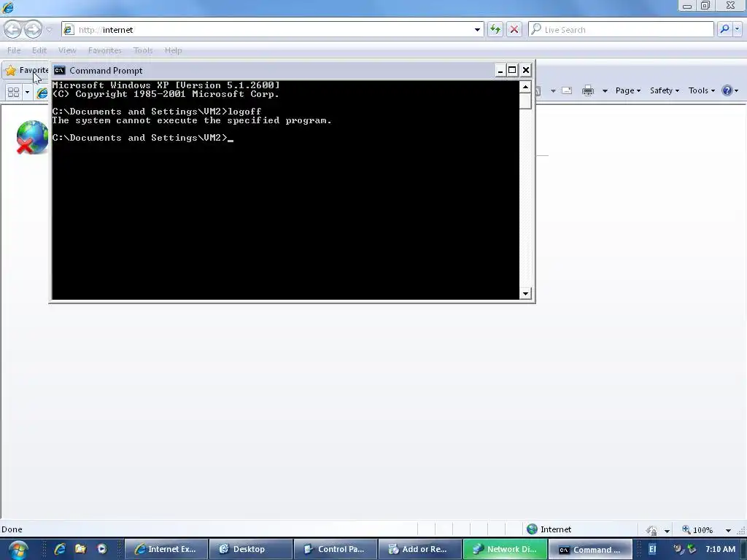
Task: Open the tab list dropdown arrow
Action: click(x=27, y=92)
